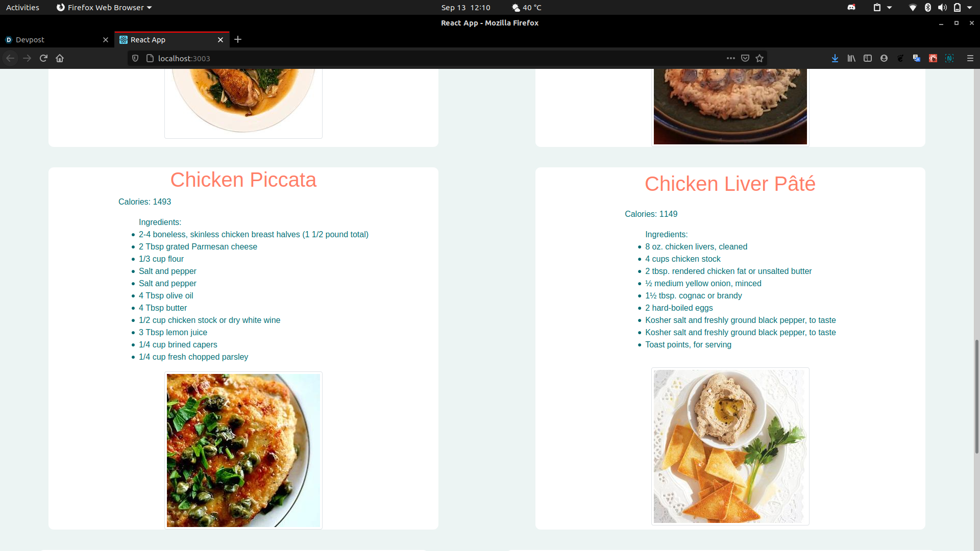The image size is (980, 551).
Task: Go to the Firefox home page
Action: pos(60,58)
